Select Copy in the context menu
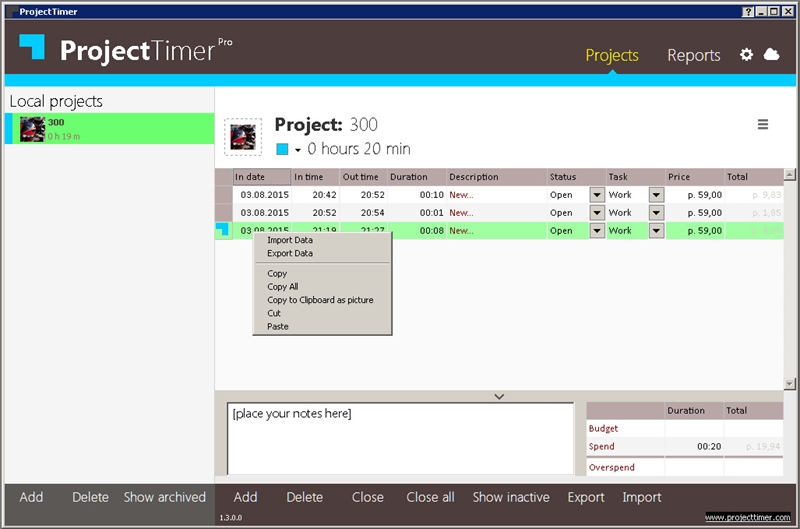 point(277,273)
